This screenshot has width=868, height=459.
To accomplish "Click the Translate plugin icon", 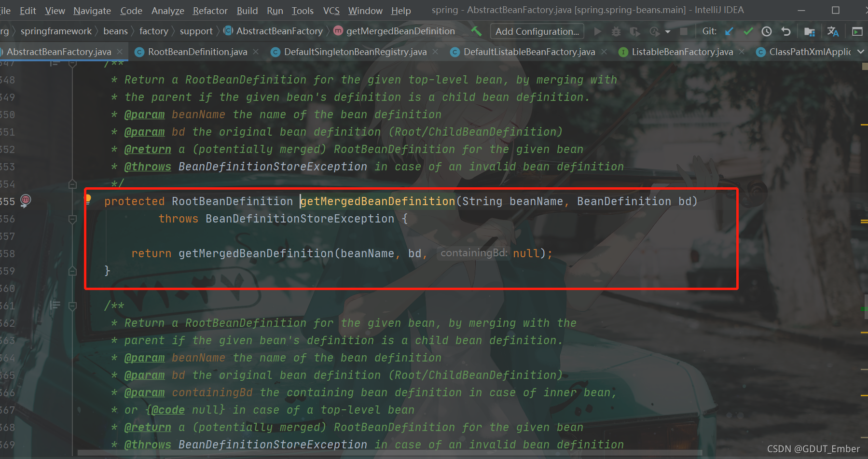I will 833,31.
